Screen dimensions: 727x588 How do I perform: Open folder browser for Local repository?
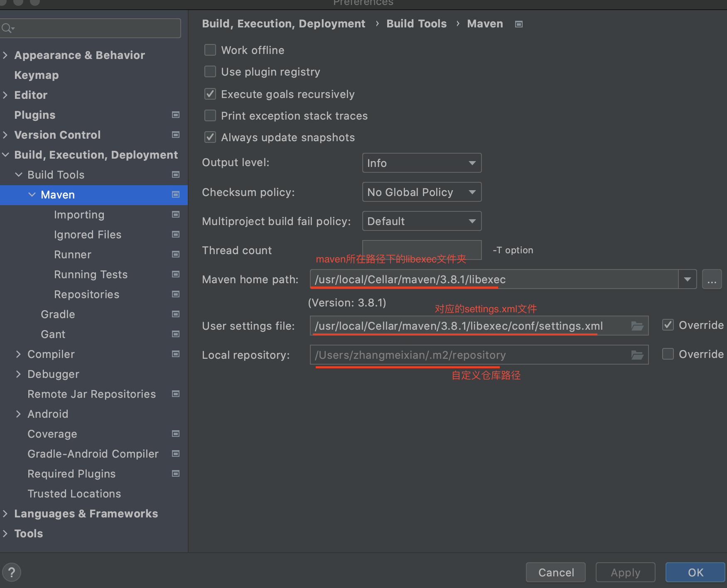point(637,355)
